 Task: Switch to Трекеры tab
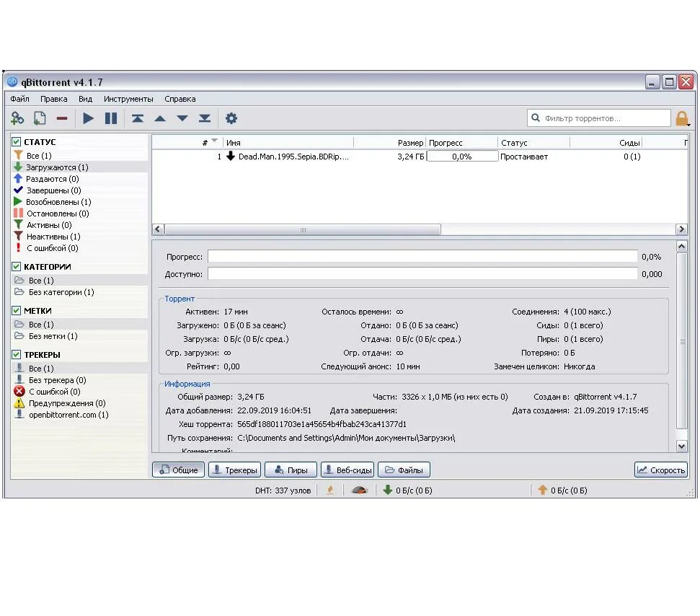coord(235,470)
